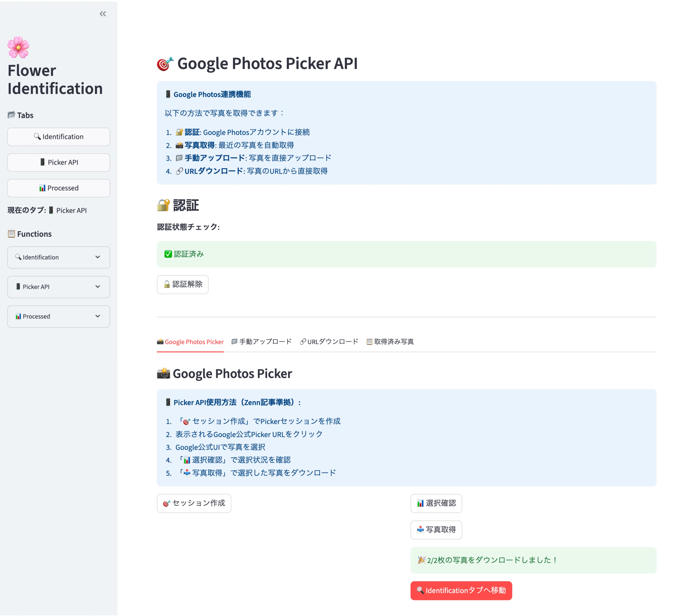Image resolution: width=675 pixels, height=616 pixels.
Task: Collapse the sidebar with the double-chevron icon
Action: 103,14
